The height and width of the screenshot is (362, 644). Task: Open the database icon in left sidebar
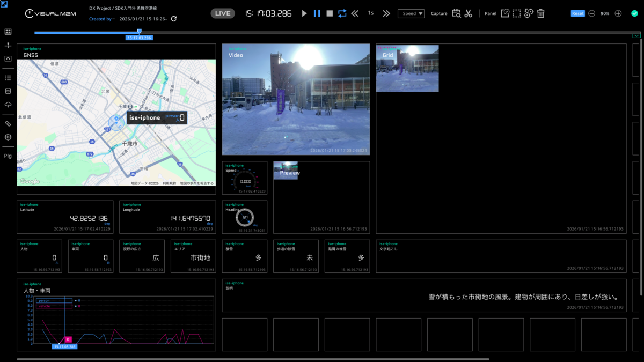tap(8, 92)
